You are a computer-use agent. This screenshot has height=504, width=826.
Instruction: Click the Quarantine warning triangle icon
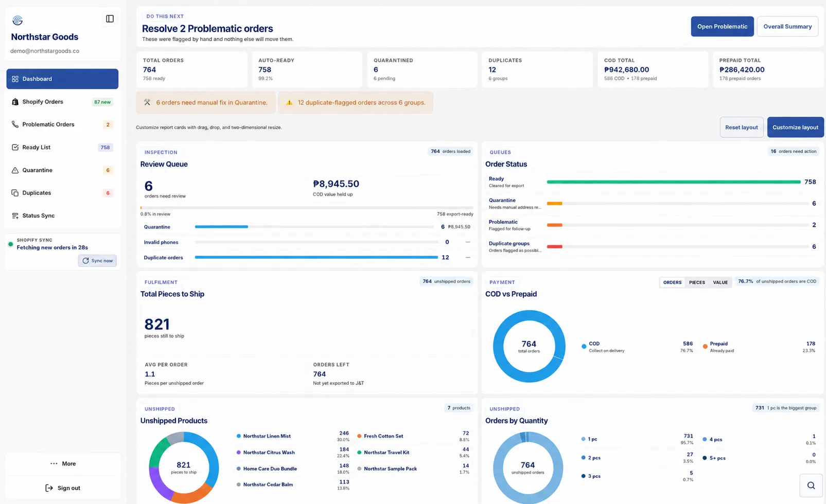click(15, 170)
